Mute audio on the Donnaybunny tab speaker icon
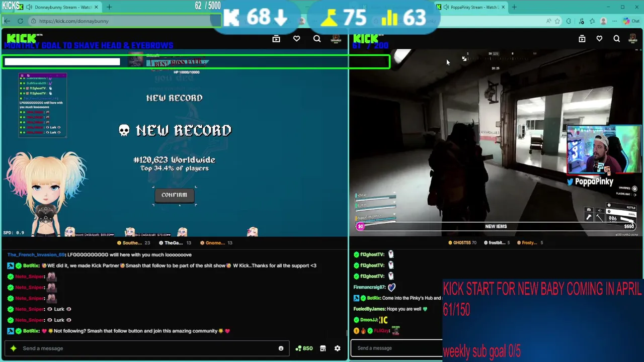This screenshot has height=362, width=644. (29, 7)
